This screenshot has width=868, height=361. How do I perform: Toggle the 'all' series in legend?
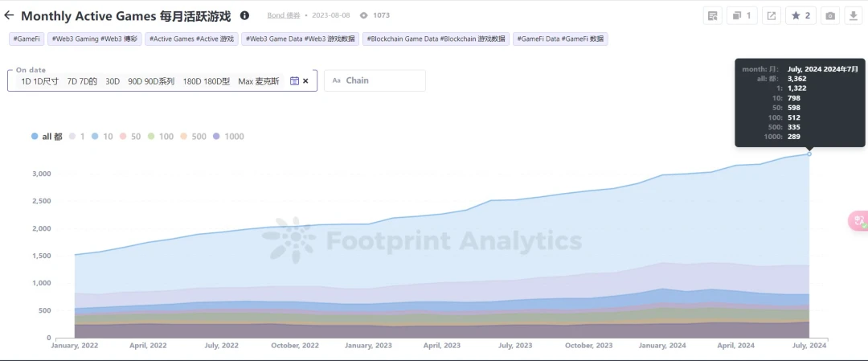click(47, 137)
